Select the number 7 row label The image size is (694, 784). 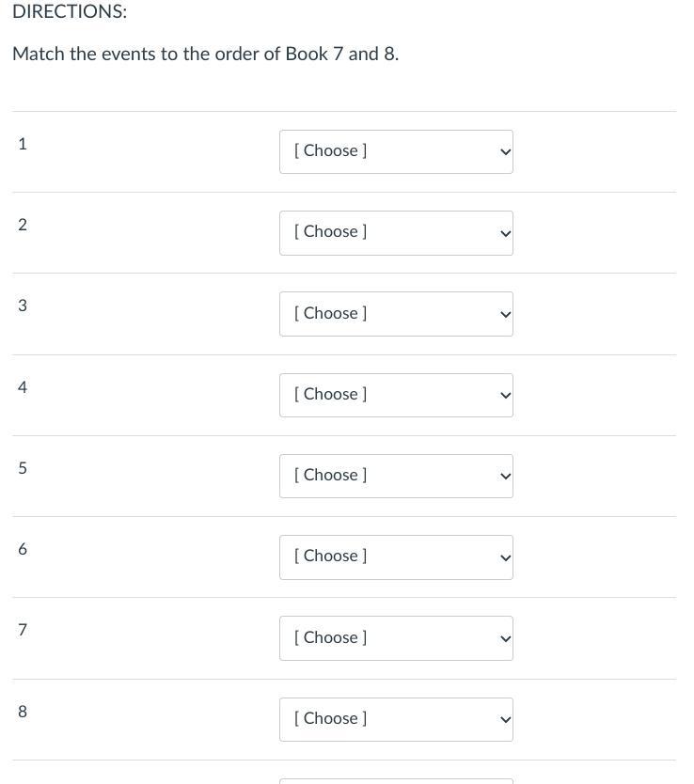(23, 630)
